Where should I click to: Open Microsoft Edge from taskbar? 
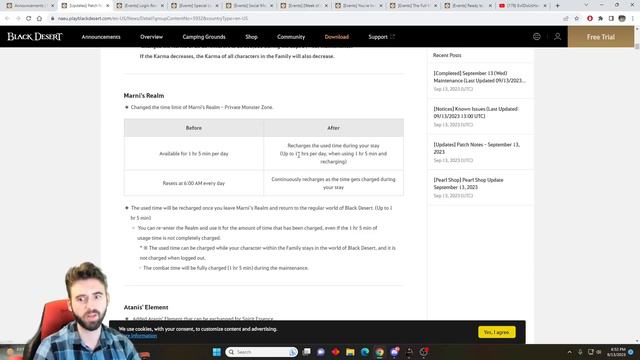point(365,352)
